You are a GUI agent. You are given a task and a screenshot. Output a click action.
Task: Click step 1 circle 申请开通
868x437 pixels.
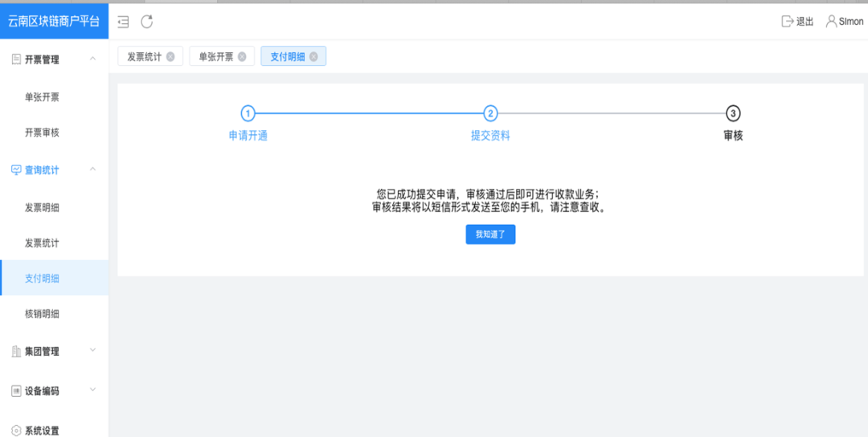click(248, 113)
